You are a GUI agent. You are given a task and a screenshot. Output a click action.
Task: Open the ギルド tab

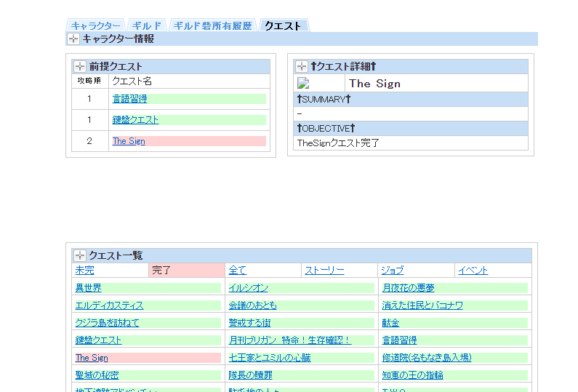[147, 25]
